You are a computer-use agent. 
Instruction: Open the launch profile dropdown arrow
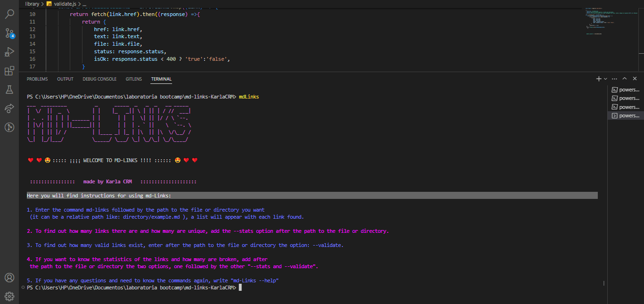click(x=605, y=79)
